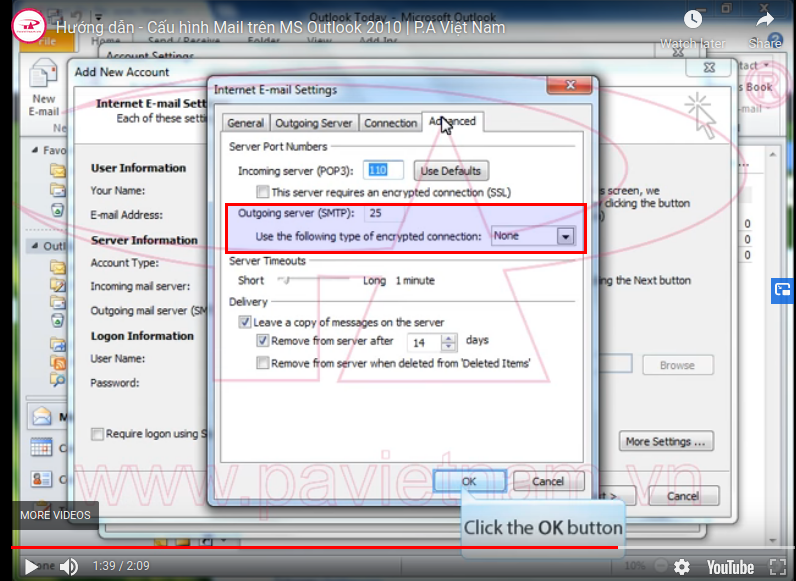796x581 pixels.
Task: Click OK in Internet E-mail Settings
Action: tap(469, 481)
